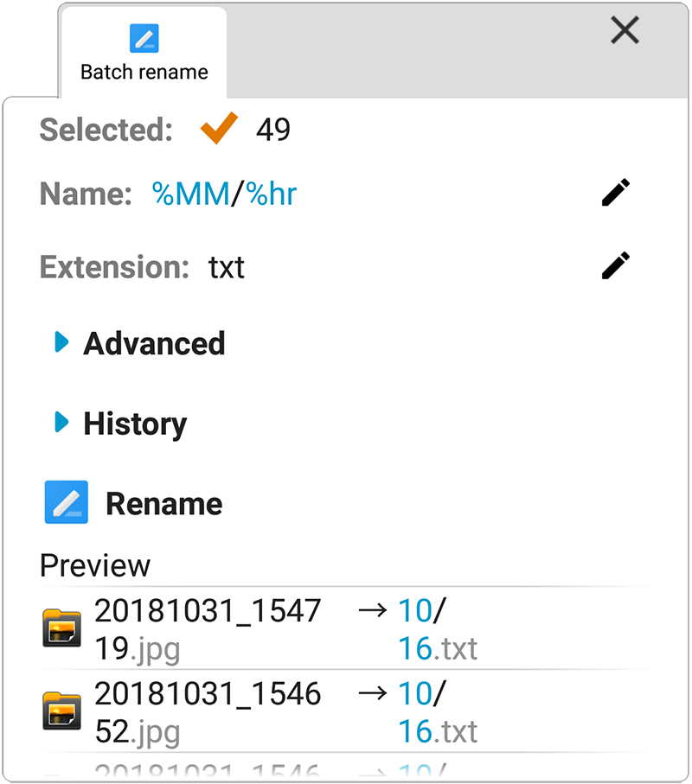Click new name 10/16.txt in second preview row
The width and height of the screenshot is (692, 784).
click(437, 712)
